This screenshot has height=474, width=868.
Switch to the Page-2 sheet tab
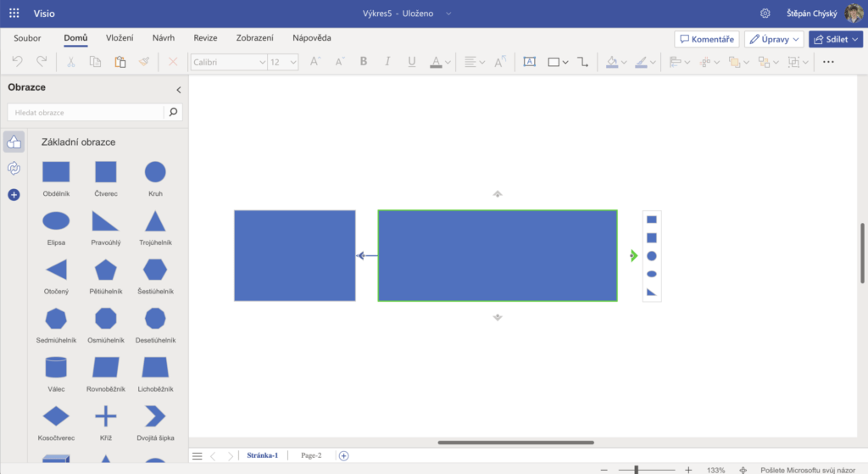(311, 455)
